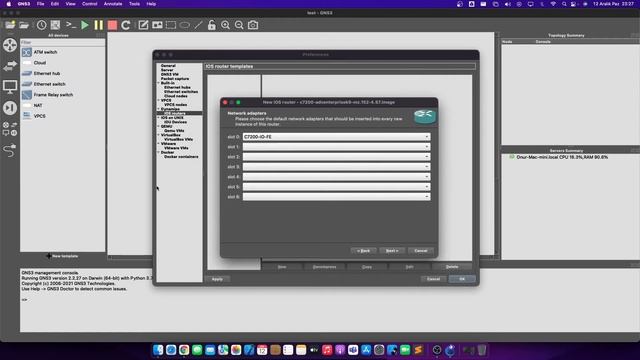Toggle show interface labels icon

click(56, 25)
